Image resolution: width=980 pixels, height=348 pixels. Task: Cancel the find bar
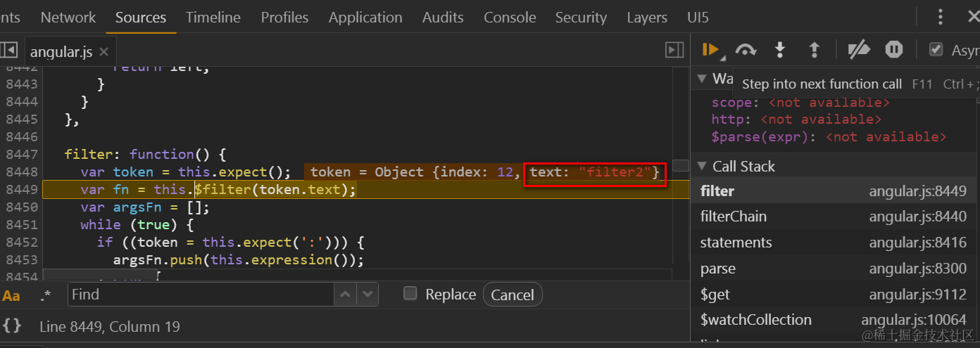click(x=513, y=295)
